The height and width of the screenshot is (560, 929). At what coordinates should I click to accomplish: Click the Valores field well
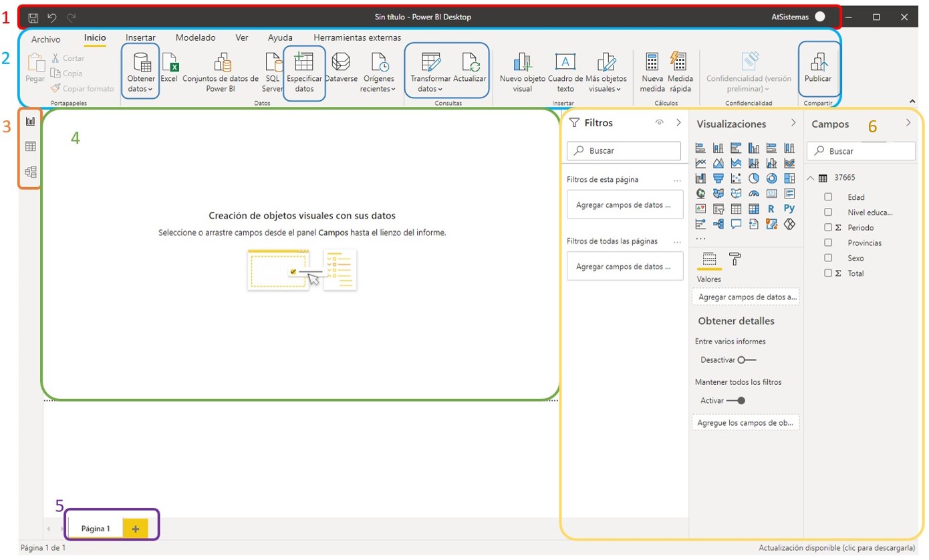pos(746,297)
